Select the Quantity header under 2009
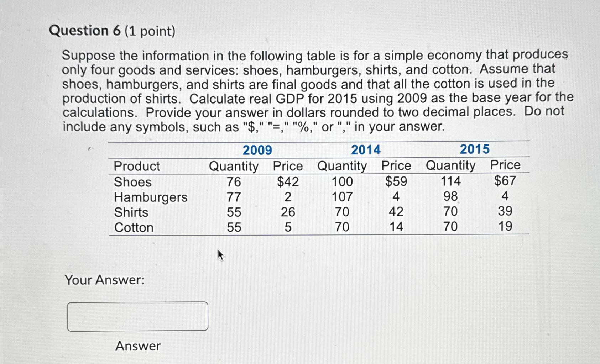600x364 pixels. click(234, 166)
